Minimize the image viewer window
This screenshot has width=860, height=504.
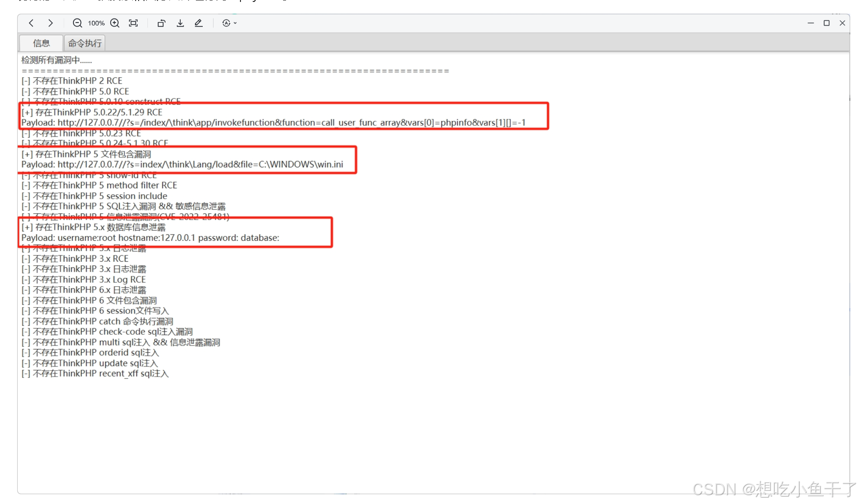(811, 23)
